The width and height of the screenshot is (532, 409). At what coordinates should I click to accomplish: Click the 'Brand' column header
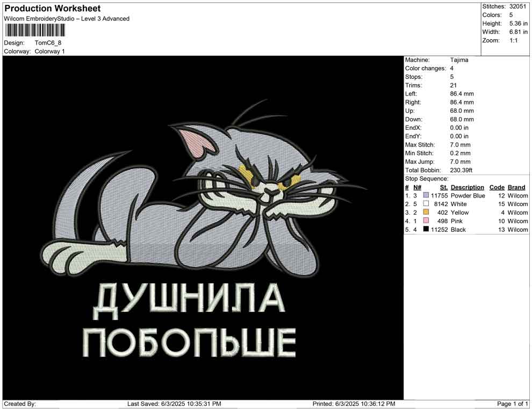(516, 187)
